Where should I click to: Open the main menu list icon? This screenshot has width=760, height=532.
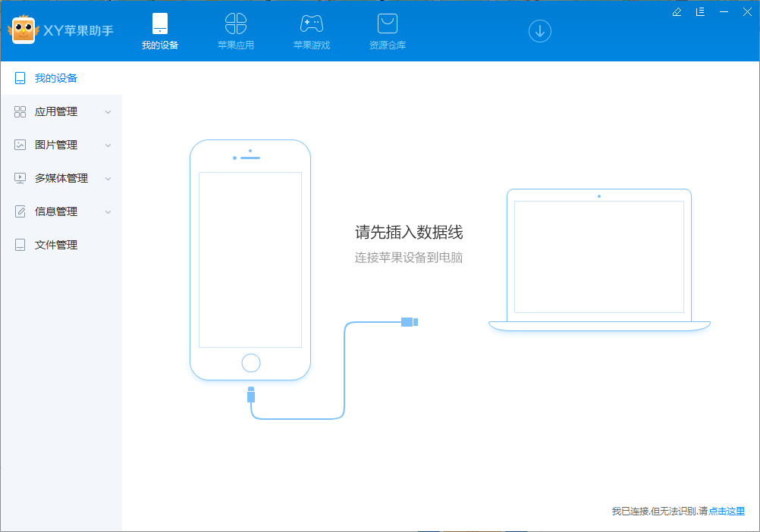coord(700,12)
